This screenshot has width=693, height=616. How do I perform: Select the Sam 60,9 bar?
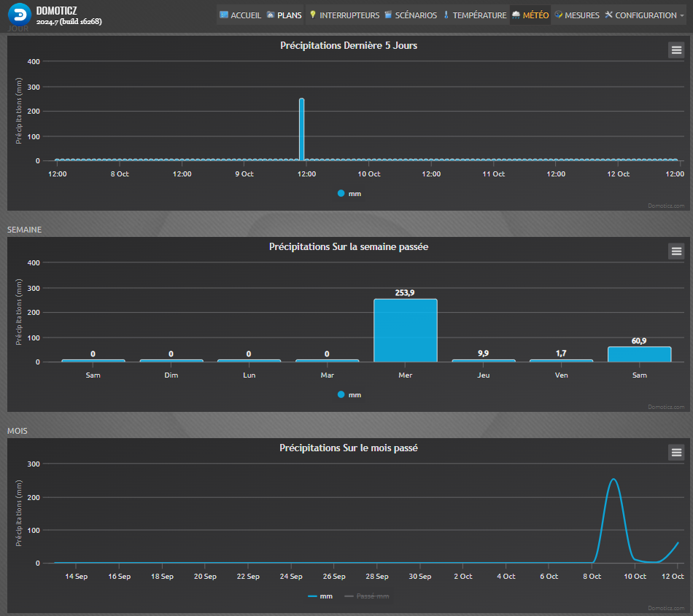point(639,354)
